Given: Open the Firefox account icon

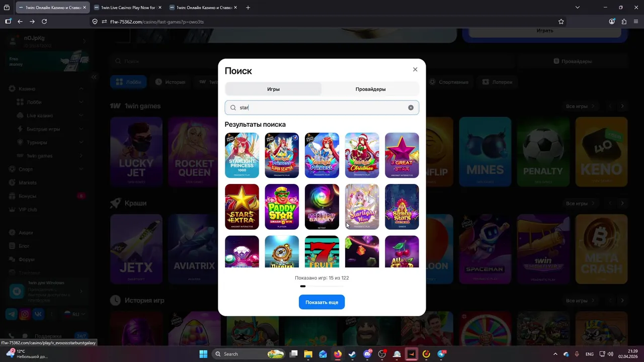Looking at the screenshot, I should [x=612, y=22].
